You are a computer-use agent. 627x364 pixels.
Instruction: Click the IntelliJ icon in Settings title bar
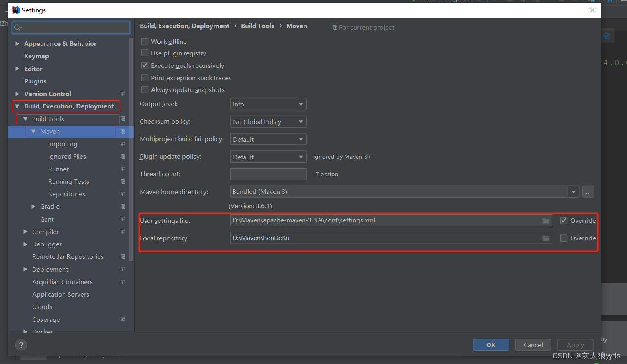[16, 10]
